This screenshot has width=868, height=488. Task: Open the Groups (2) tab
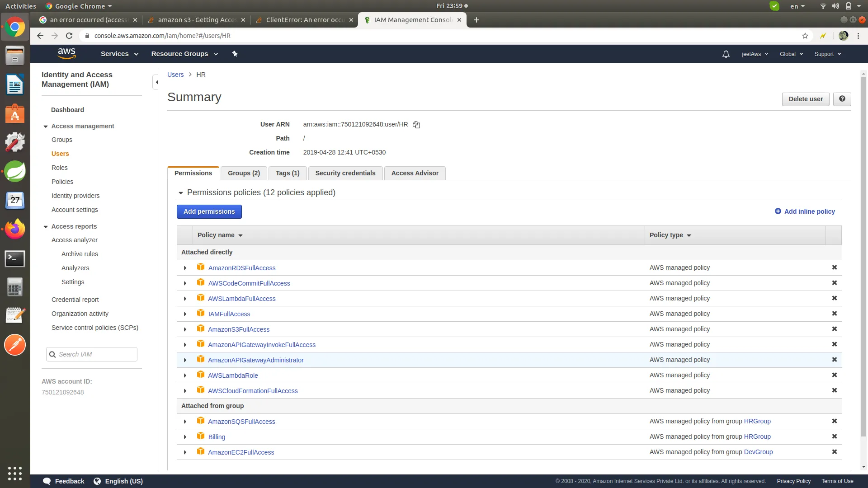[244, 173]
